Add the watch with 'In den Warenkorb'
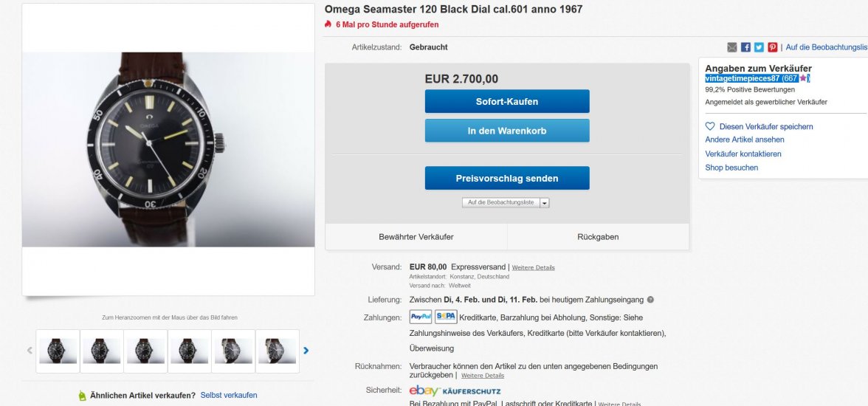 coord(507,131)
